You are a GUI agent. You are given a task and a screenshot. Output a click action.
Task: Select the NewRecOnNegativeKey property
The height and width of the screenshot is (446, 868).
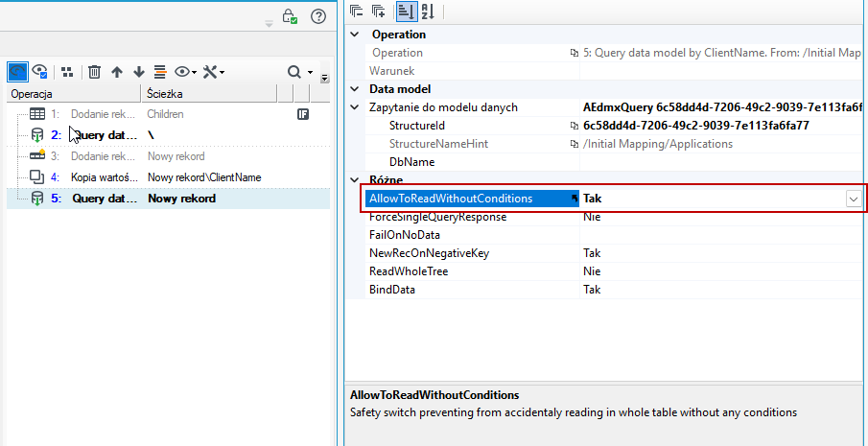pyautogui.click(x=429, y=253)
